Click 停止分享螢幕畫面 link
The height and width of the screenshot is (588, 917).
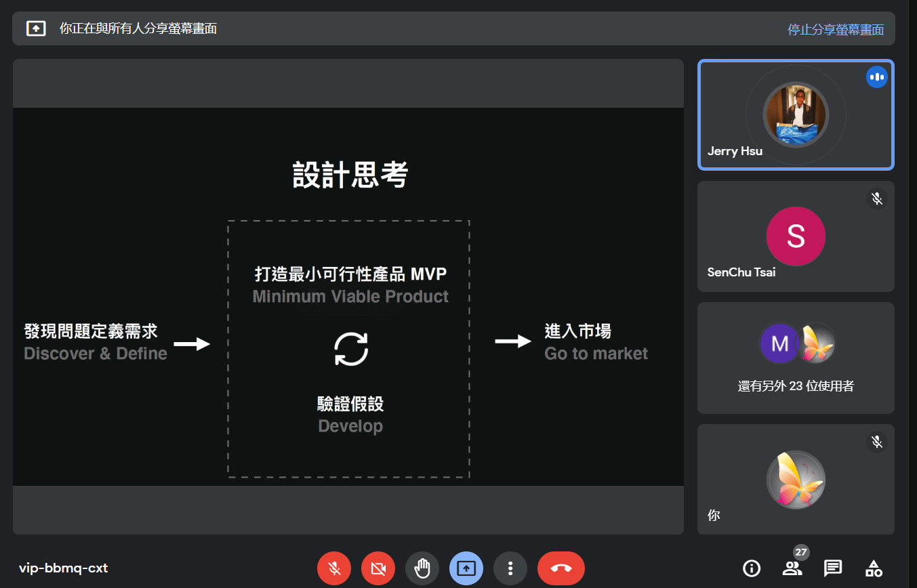click(835, 29)
